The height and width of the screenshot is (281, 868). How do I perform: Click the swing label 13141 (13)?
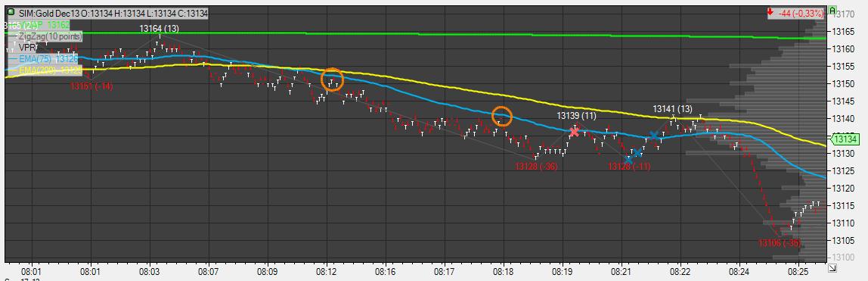[673, 108]
